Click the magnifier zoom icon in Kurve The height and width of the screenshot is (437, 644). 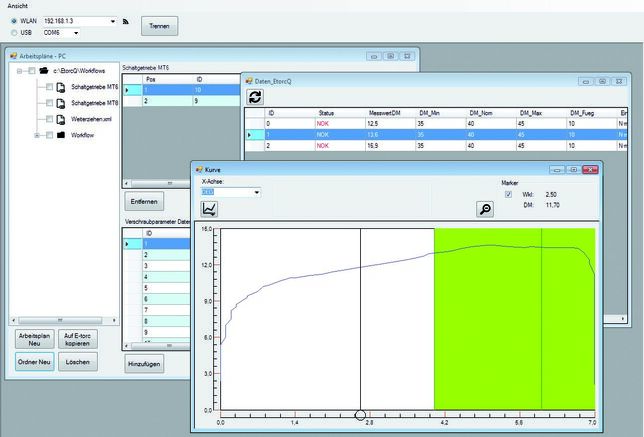(486, 208)
